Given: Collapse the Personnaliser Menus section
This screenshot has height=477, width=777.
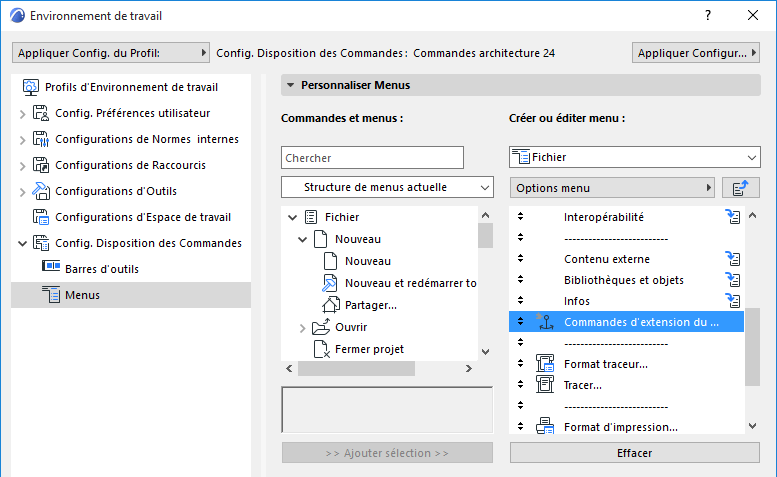Looking at the screenshot, I should [291, 86].
